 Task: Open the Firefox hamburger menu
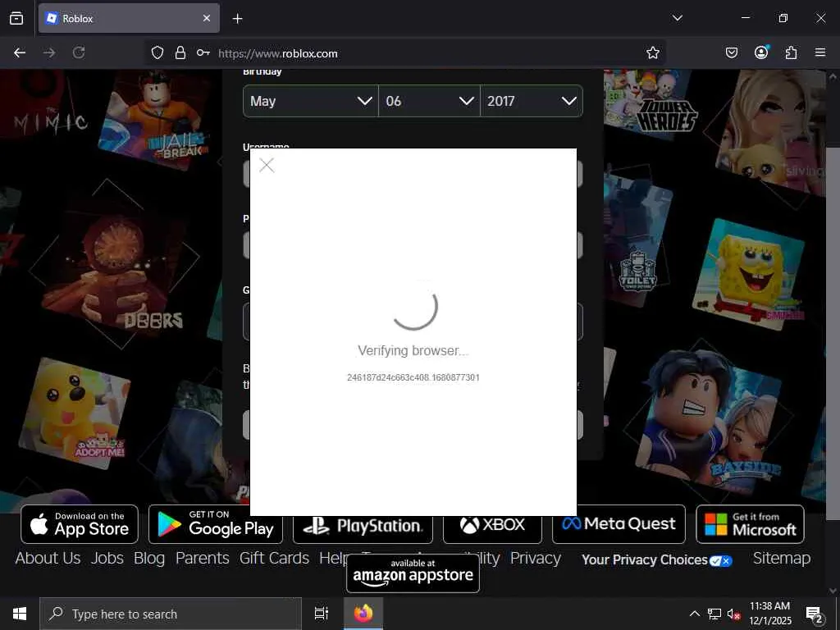pos(820,52)
